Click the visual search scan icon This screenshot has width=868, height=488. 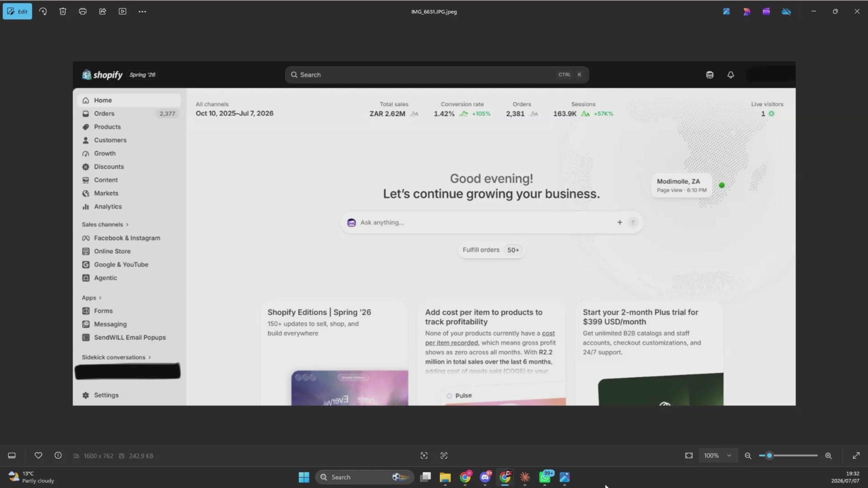coord(424,455)
